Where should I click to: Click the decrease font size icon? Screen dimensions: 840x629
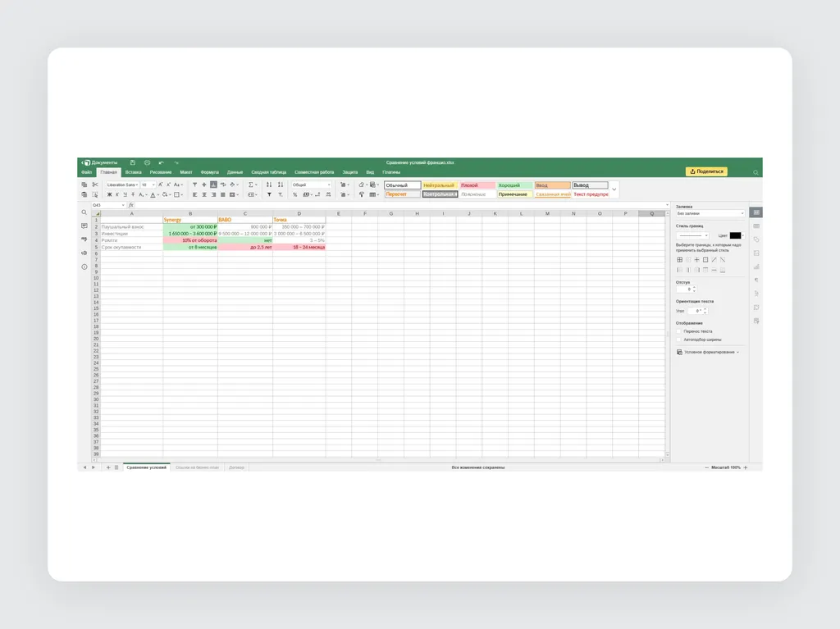click(x=168, y=185)
